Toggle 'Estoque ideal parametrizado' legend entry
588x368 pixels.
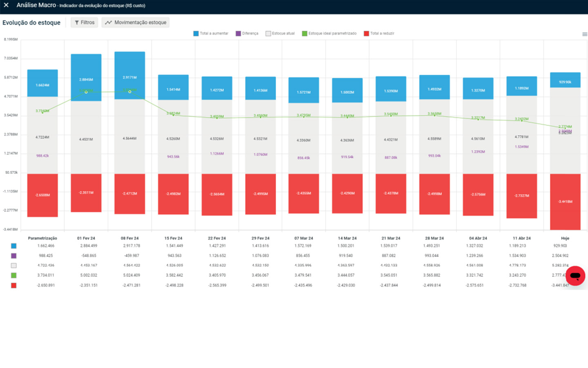[329, 34]
